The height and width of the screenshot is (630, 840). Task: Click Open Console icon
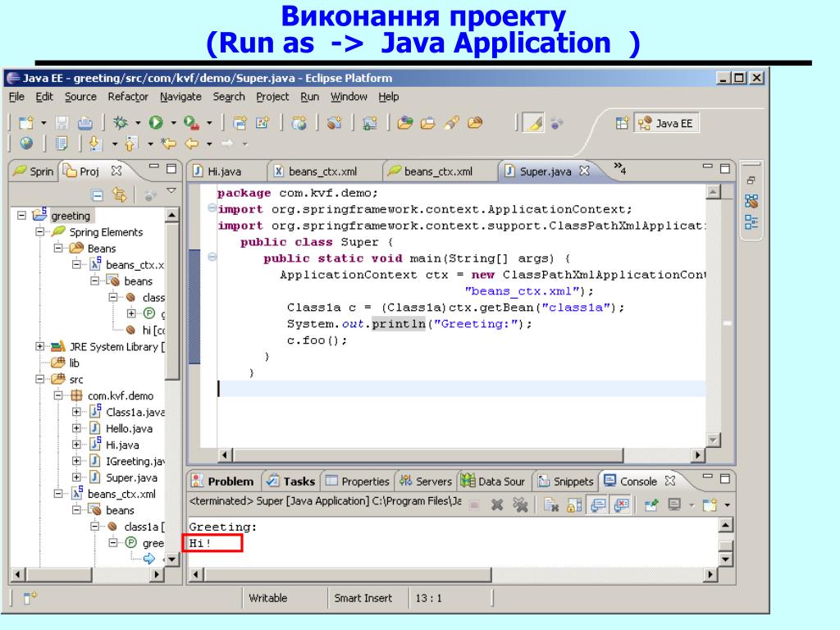tap(710, 504)
